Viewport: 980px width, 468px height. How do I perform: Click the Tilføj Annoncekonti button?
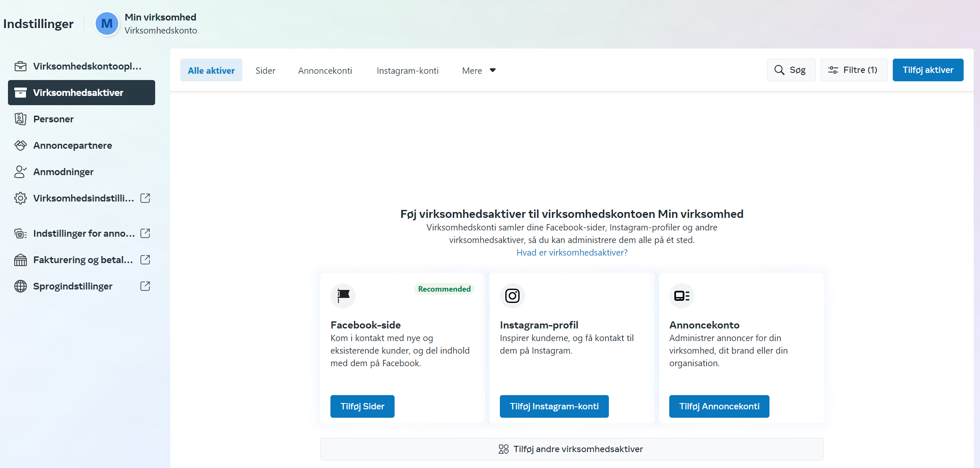click(719, 406)
